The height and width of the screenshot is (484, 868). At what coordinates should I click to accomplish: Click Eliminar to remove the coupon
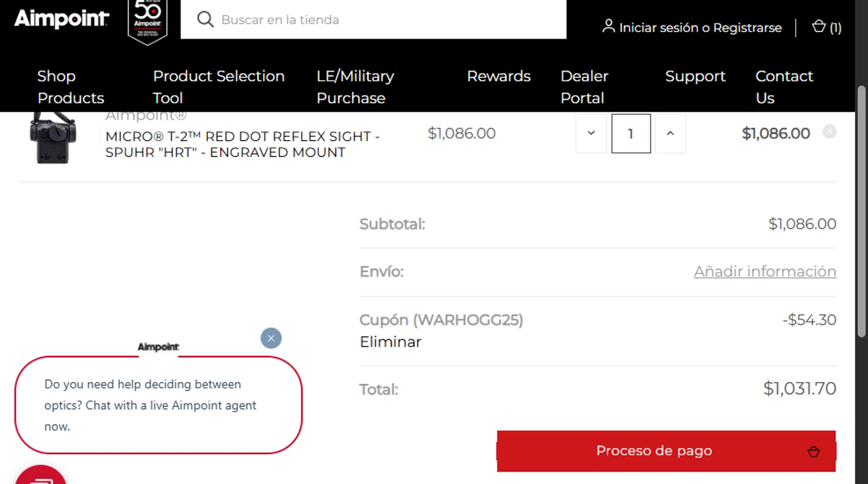coord(391,342)
